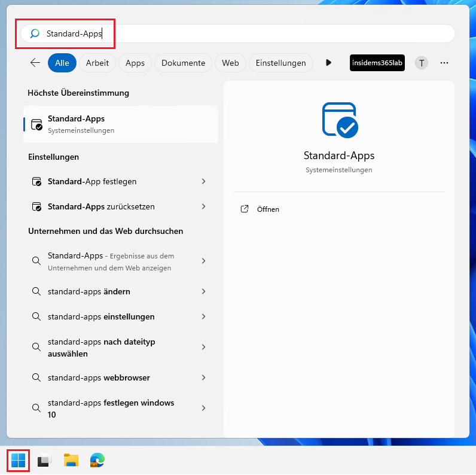Select the Einstellungen filter tab

tap(280, 63)
